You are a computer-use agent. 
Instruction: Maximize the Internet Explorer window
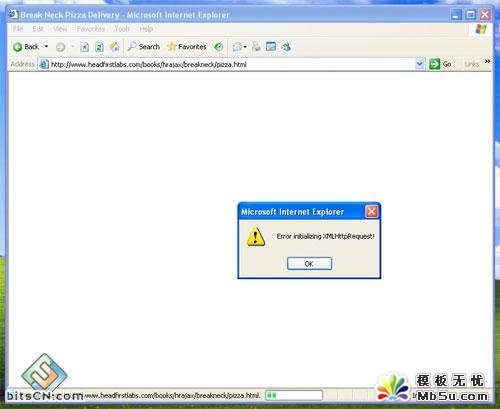(470, 15)
